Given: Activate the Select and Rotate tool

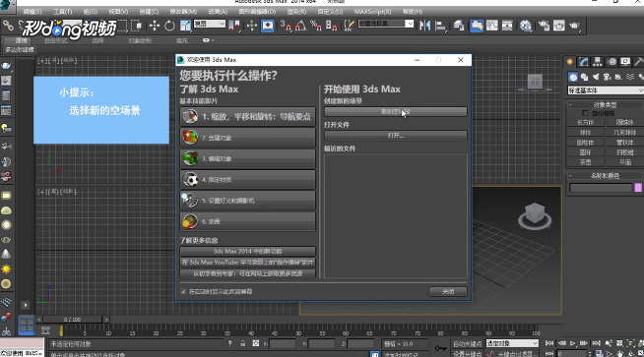Looking at the screenshot, I should pyautogui.click(x=169, y=26).
